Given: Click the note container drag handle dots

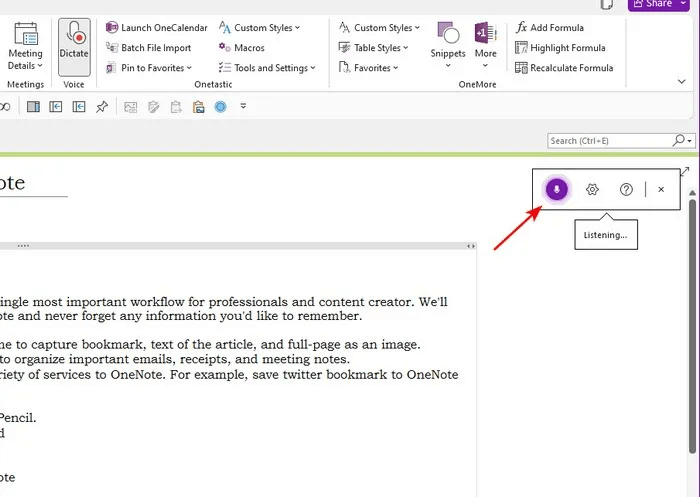Looking at the screenshot, I should pyautogui.click(x=23, y=246).
